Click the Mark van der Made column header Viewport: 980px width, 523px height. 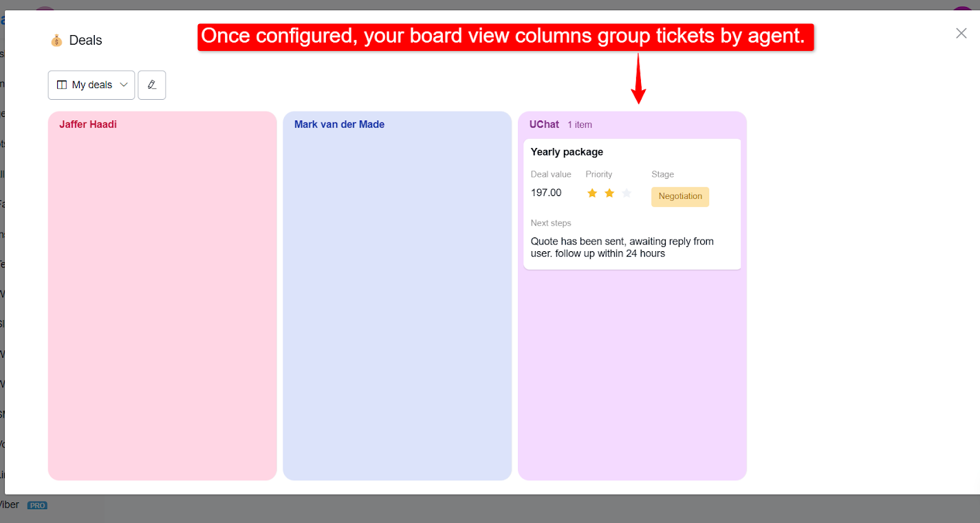339,125
